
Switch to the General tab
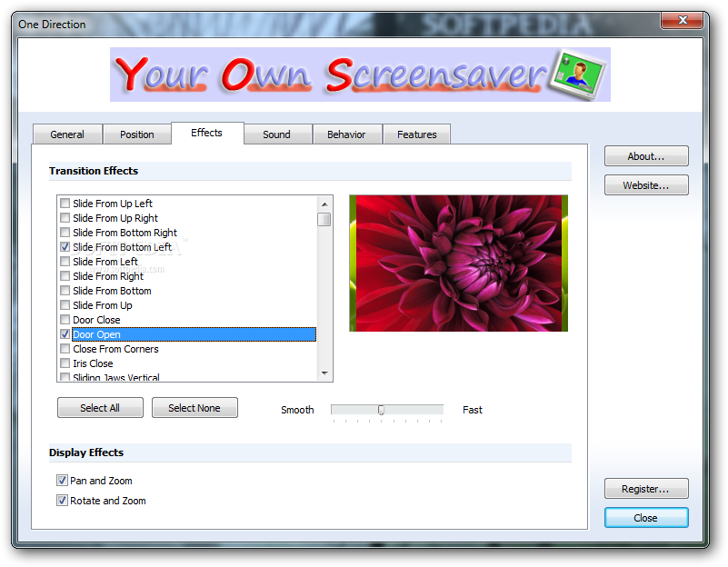pos(67,134)
